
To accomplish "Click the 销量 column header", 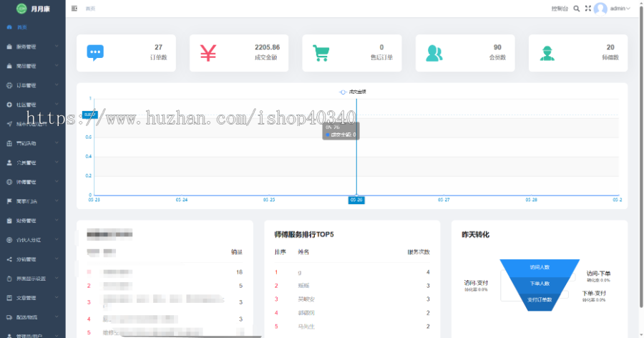I will pos(237,251).
